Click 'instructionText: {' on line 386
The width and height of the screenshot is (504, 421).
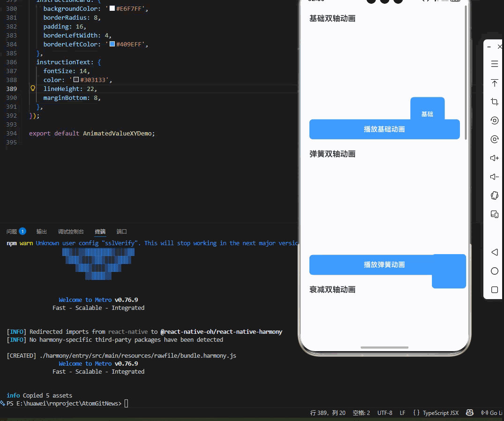[68, 62]
